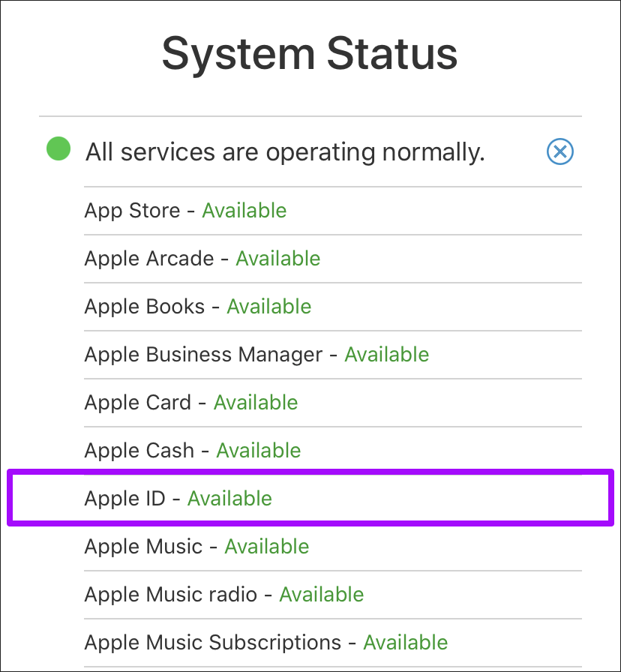Select the Apple Books service name
The width and height of the screenshot is (621, 672).
(145, 306)
